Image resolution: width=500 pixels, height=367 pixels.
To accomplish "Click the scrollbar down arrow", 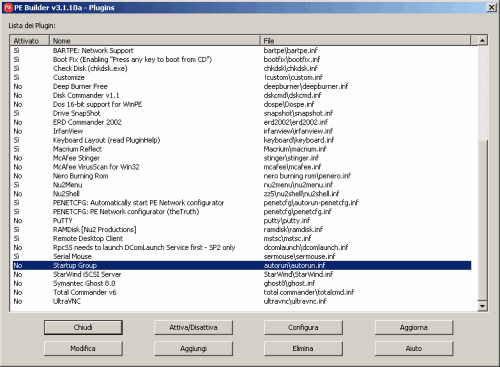I will tap(482, 306).
